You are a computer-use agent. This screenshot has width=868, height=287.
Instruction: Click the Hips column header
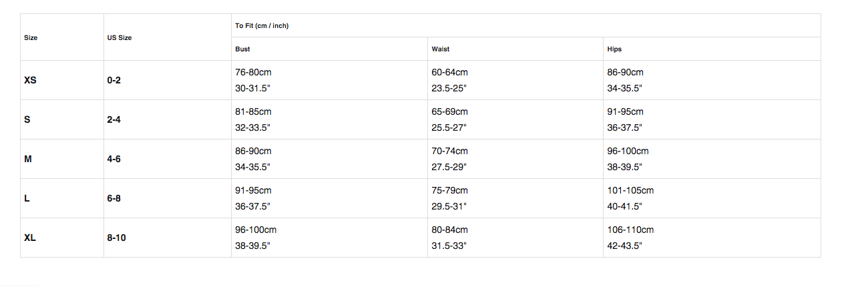click(614, 49)
